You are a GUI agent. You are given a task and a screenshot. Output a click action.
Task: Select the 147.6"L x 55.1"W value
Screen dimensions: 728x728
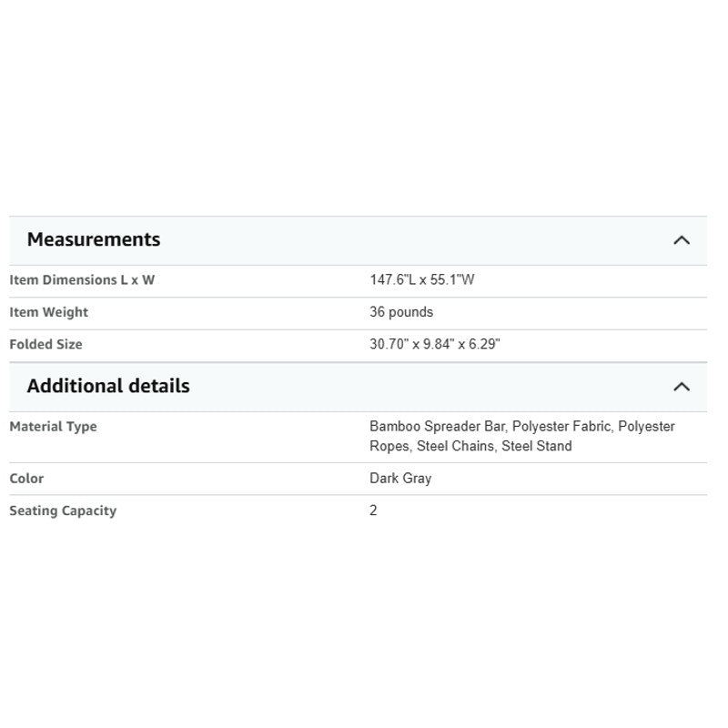[421, 279]
